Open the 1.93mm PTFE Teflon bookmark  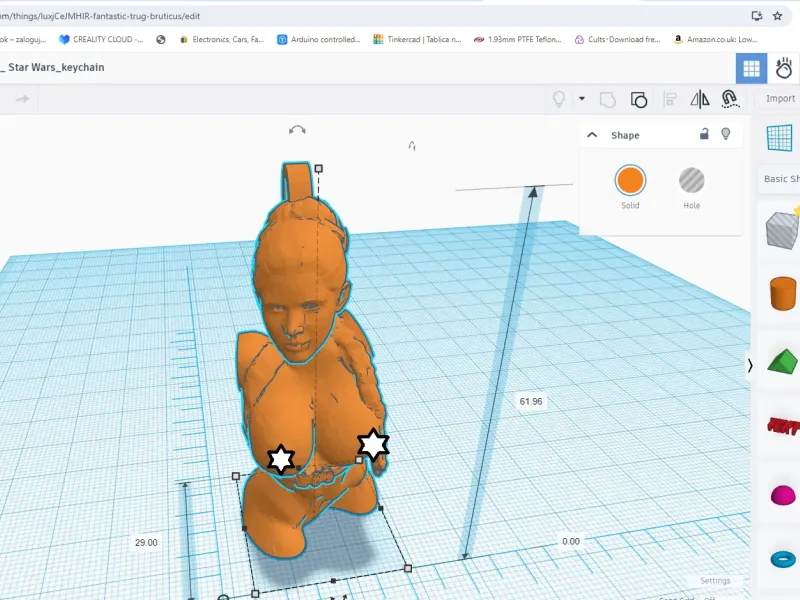(x=518, y=39)
